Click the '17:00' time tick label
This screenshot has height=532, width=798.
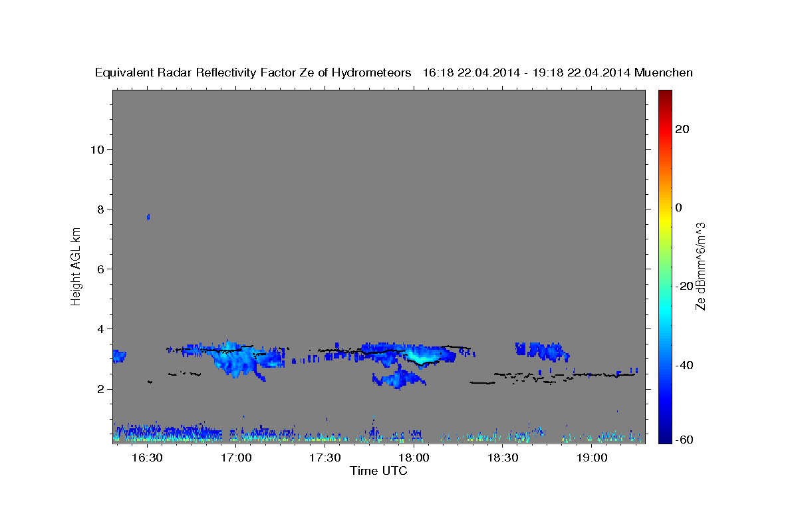pyautogui.click(x=236, y=458)
